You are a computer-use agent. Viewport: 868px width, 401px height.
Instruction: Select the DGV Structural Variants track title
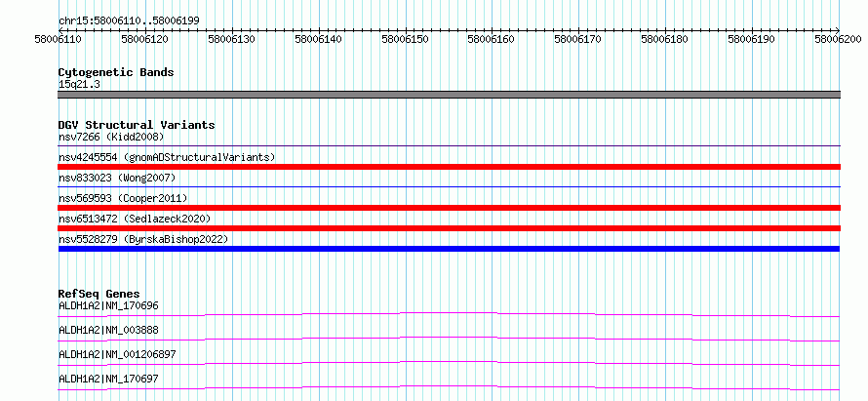(137, 125)
